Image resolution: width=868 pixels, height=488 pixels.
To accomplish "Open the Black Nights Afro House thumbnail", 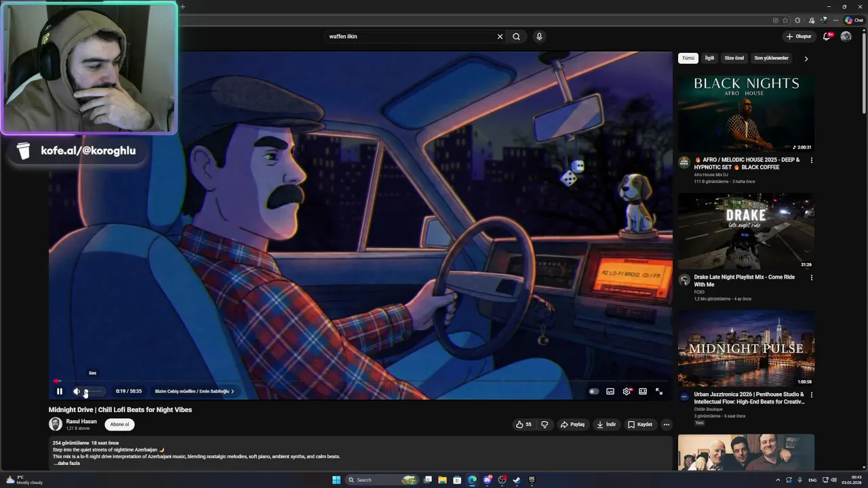I will (746, 113).
